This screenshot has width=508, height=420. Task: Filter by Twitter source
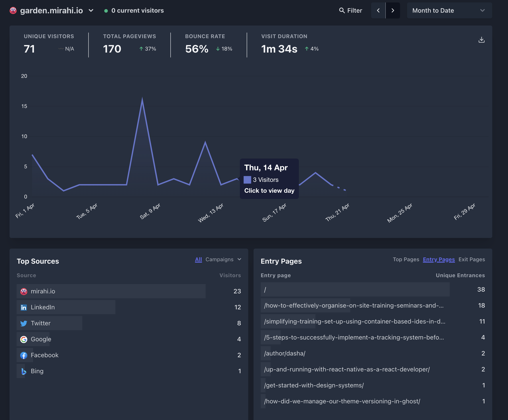click(40, 323)
